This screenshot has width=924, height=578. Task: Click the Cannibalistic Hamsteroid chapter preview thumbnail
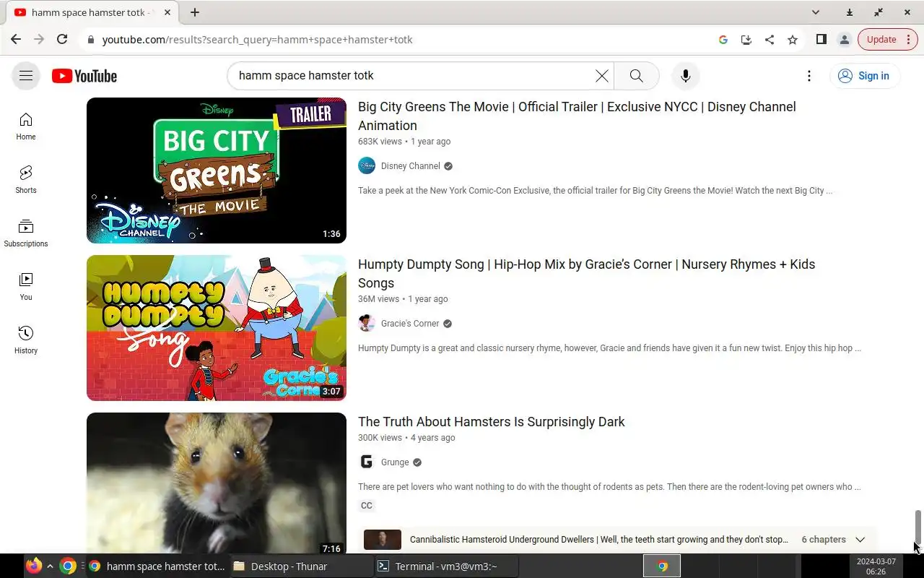click(x=383, y=540)
